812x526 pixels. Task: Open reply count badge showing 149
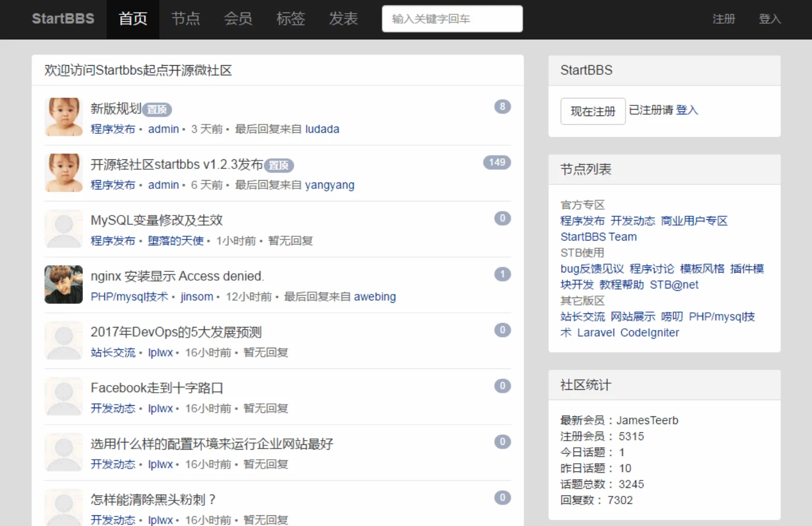coord(497,162)
